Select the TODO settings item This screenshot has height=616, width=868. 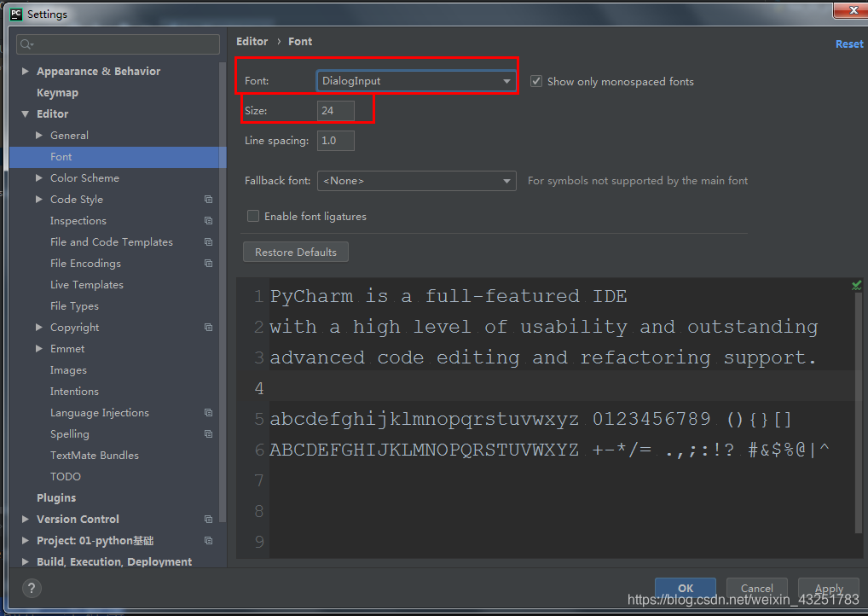point(66,476)
